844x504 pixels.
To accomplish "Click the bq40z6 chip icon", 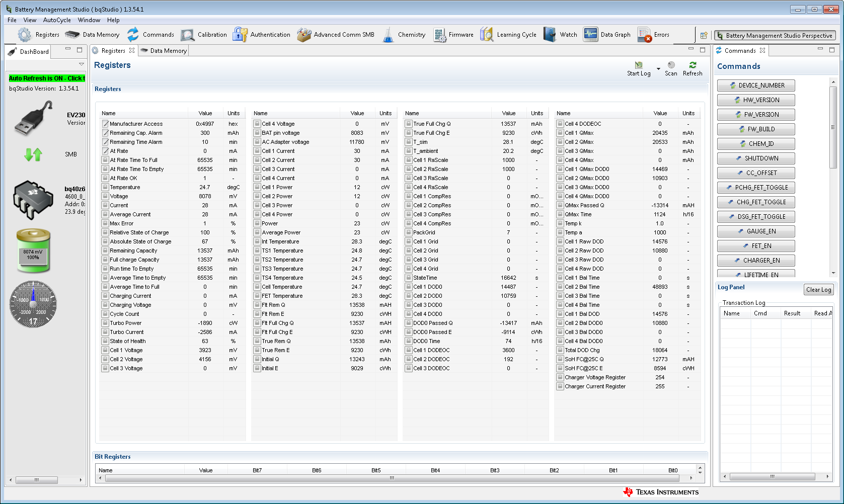I will click(x=33, y=200).
